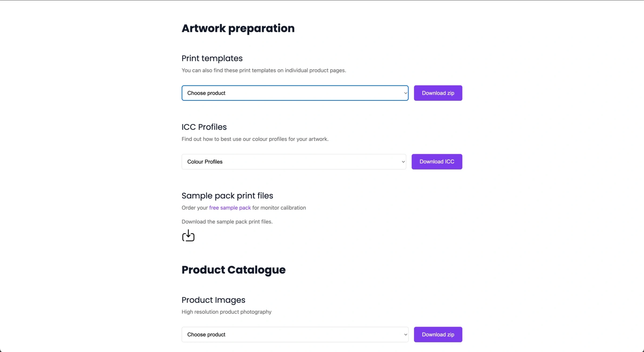The image size is (644, 352).
Task: Click the Print templates section title
Action: (212, 58)
